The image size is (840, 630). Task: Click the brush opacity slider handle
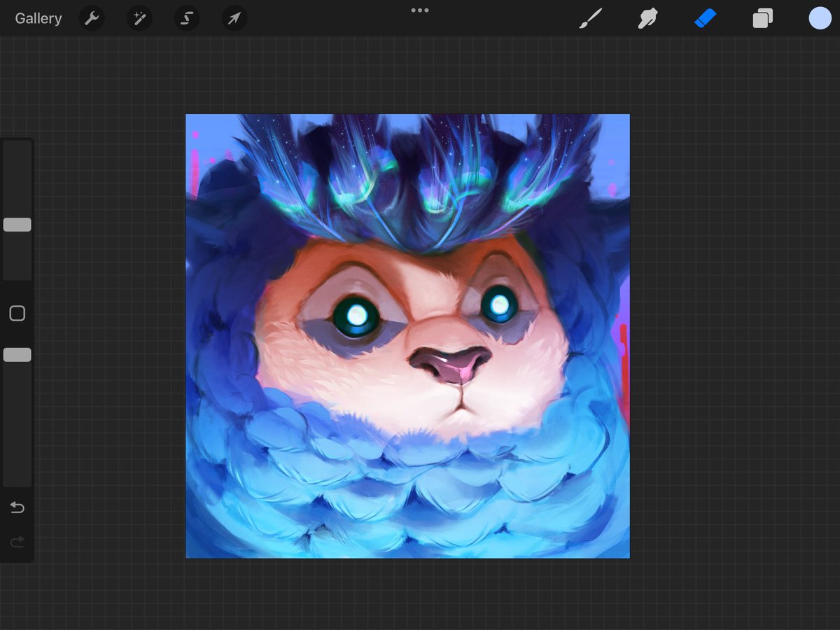[x=17, y=355]
